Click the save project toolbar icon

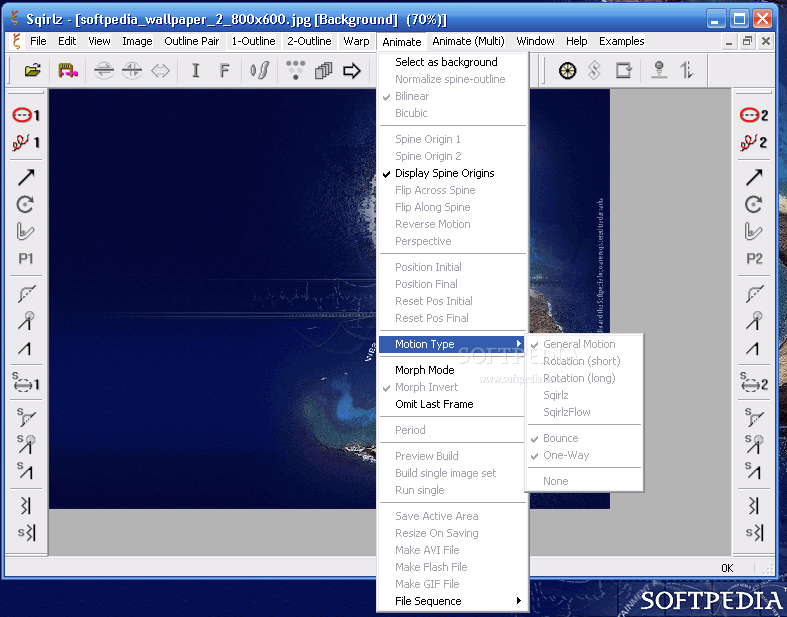(68, 70)
